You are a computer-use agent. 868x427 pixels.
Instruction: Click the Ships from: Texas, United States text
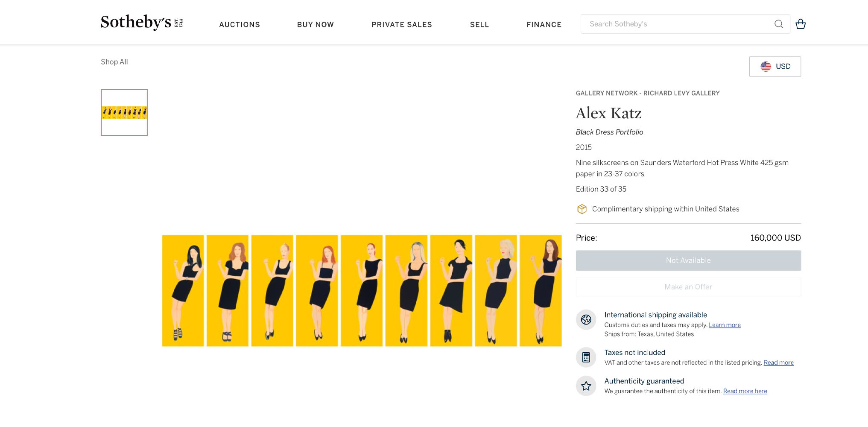click(649, 334)
